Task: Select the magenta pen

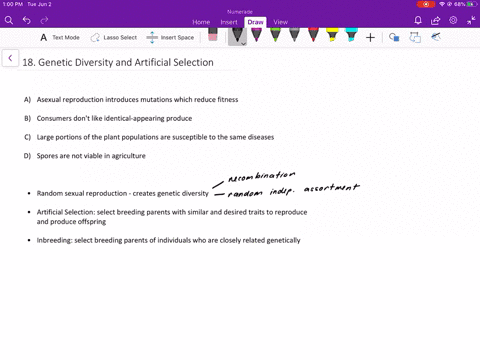Action: [x=256, y=35]
